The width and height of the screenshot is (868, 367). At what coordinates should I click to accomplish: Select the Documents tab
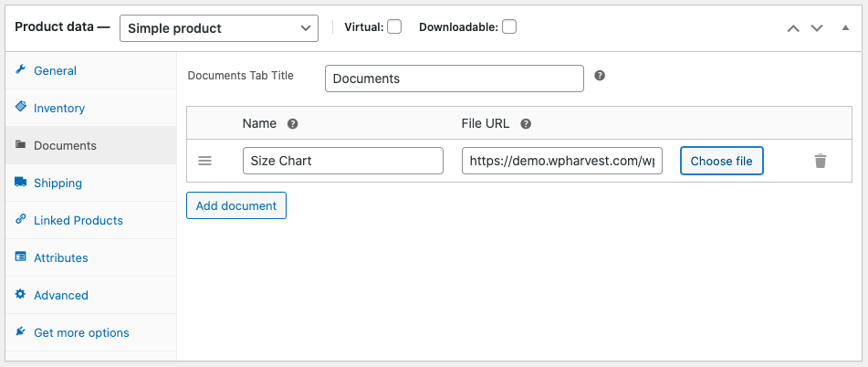tap(90, 145)
